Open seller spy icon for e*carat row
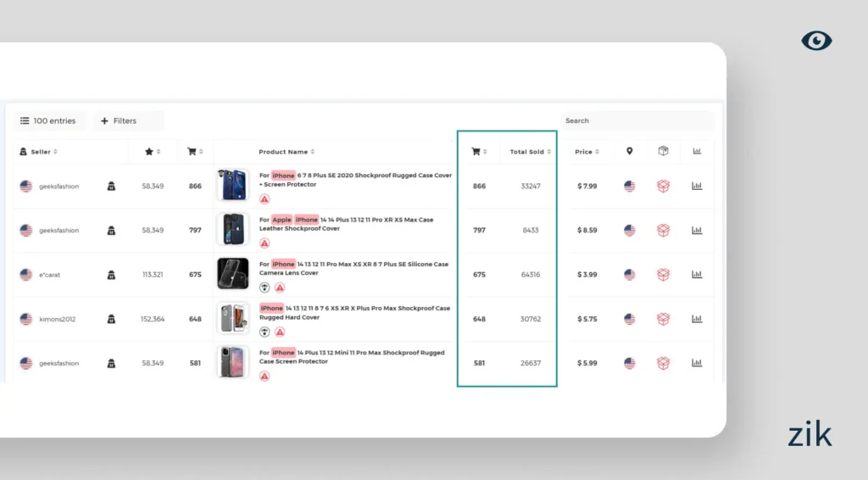 point(111,275)
